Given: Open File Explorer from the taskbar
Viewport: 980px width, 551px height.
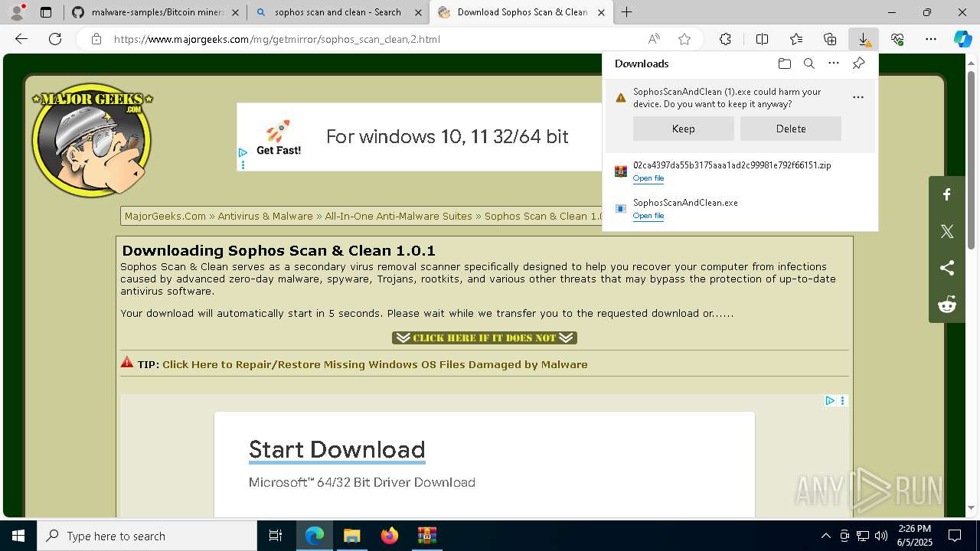Looking at the screenshot, I should (351, 536).
